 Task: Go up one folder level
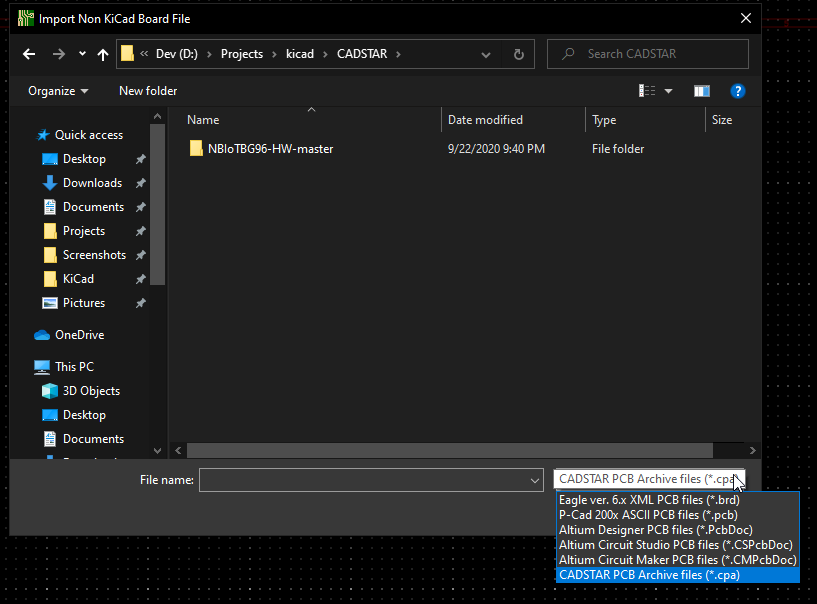(x=103, y=54)
